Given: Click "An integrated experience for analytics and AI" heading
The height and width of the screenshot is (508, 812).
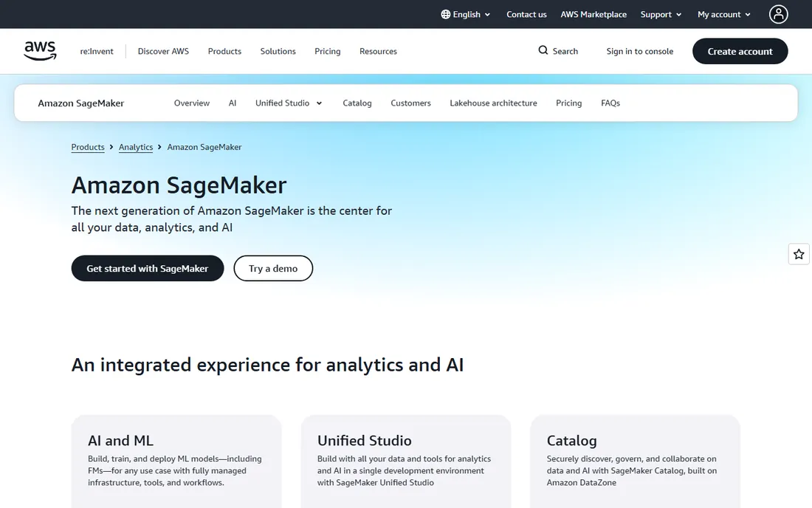Looking at the screenshot, I should [x=267, y=365].
